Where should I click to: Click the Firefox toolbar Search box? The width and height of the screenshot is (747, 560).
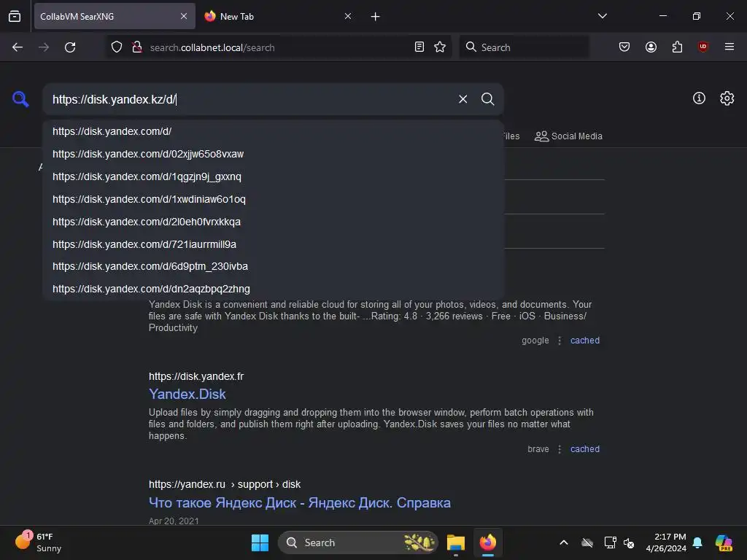pyautogui.click(x=524, y=47)
